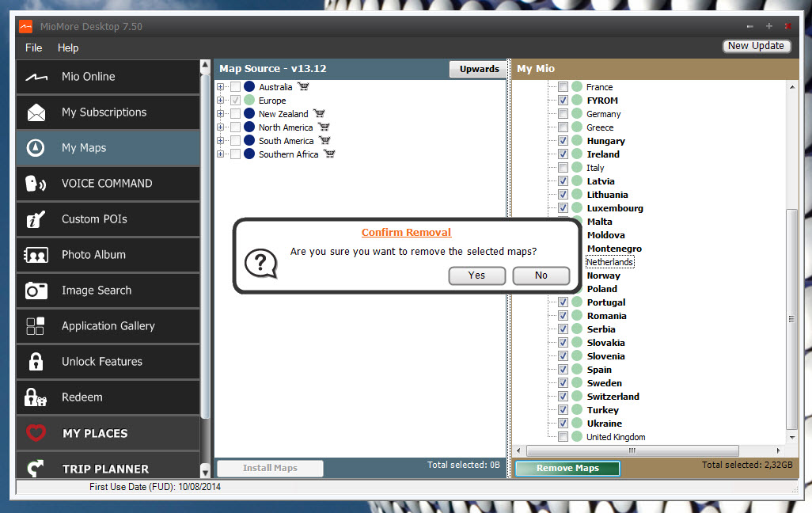812x513 pixels.
Task: Click the shopping cart next to New Zealand
Action: coord(320,113)
